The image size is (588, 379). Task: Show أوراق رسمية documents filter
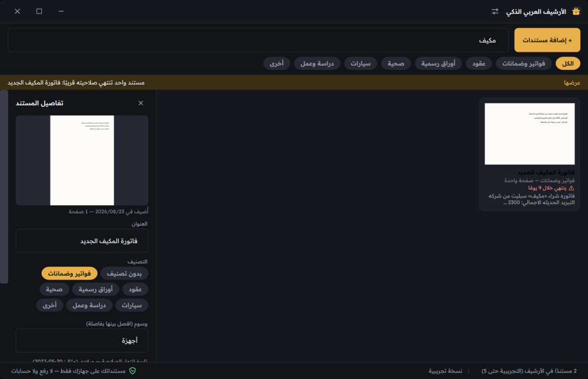[438, 63]
